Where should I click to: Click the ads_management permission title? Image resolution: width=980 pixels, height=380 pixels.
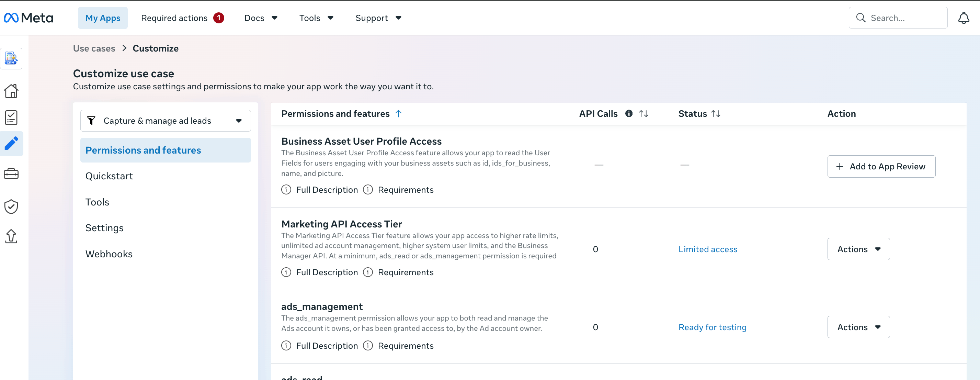(322, 306)
